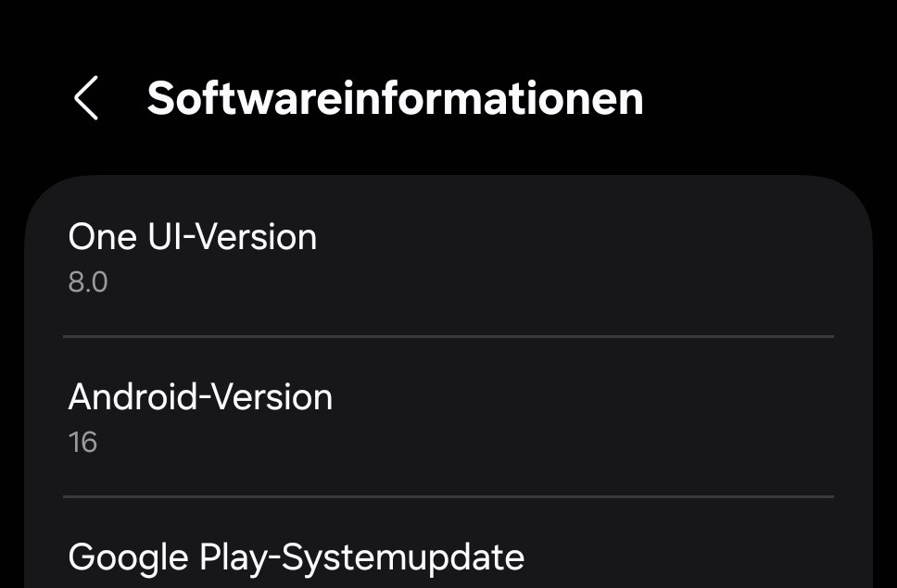Tap blank header area right of Softwareinformationen

tap(766, 99)
